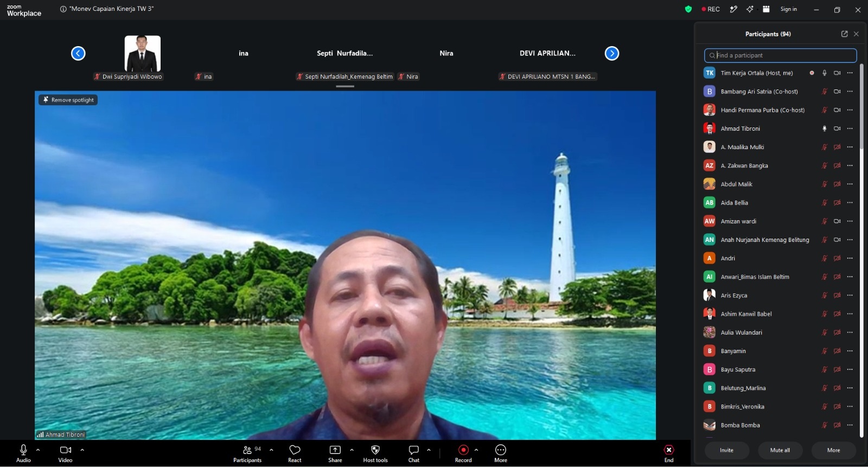
Task: Click the Invite button
Action: tap(727, 450)
